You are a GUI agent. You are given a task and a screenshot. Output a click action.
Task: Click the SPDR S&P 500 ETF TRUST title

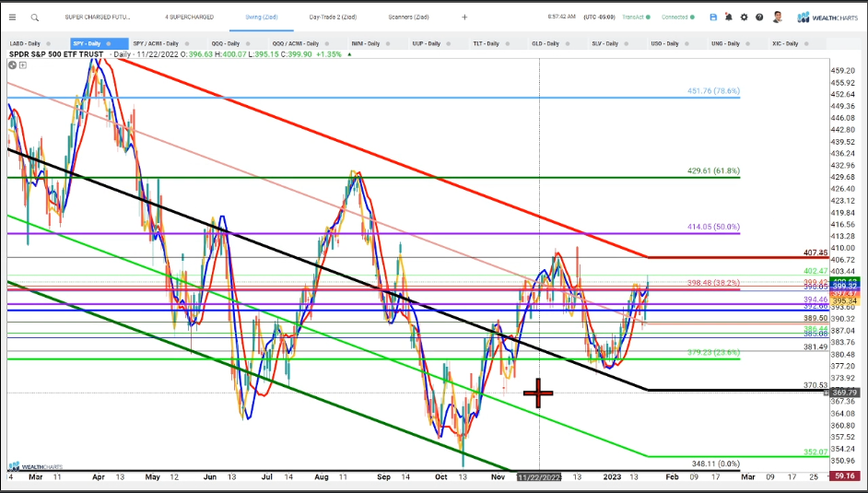click(x=56, y=54)
